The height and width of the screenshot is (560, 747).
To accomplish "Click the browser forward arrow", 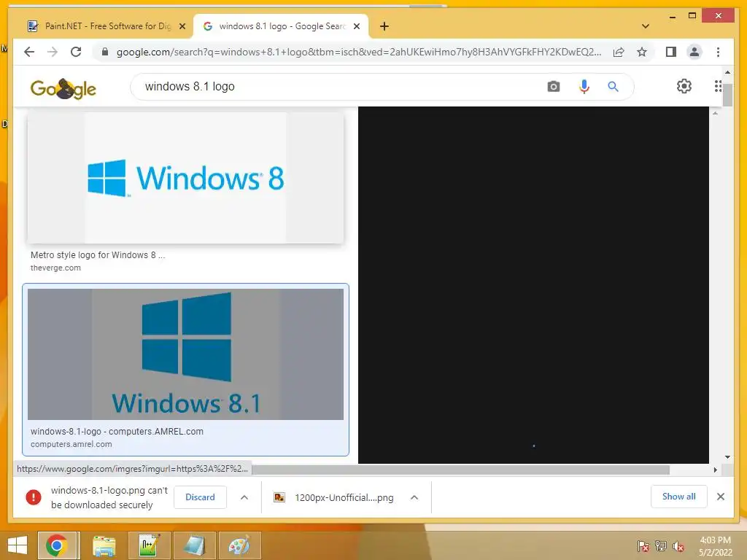I will tap(53, 52).
